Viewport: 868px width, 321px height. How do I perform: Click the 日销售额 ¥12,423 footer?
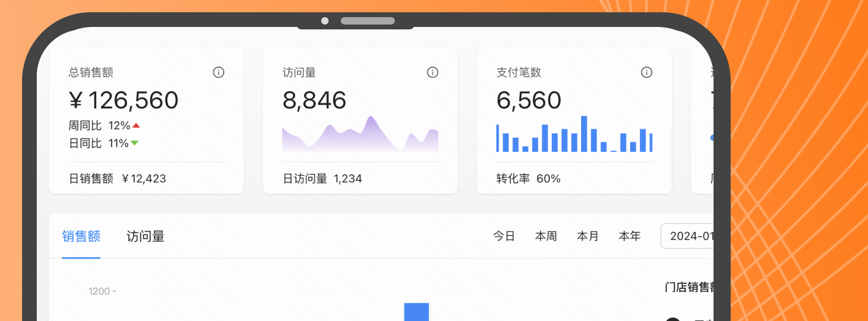pos(117,179)
